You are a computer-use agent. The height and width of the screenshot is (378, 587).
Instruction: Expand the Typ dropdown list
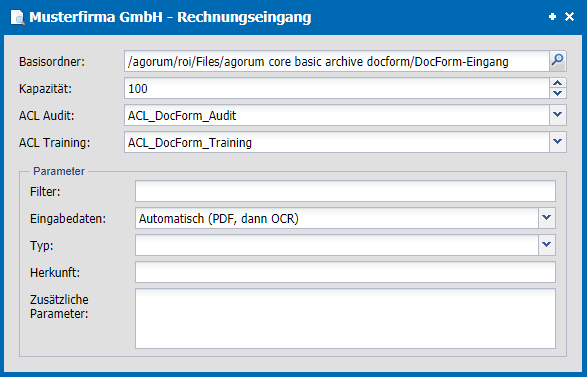(547, 245)
